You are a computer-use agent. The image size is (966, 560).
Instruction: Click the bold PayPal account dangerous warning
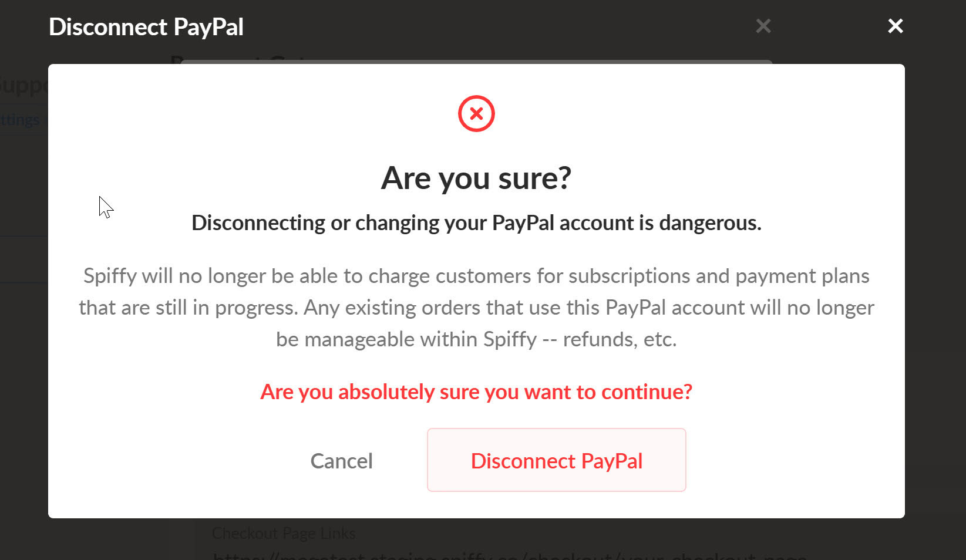476,223
